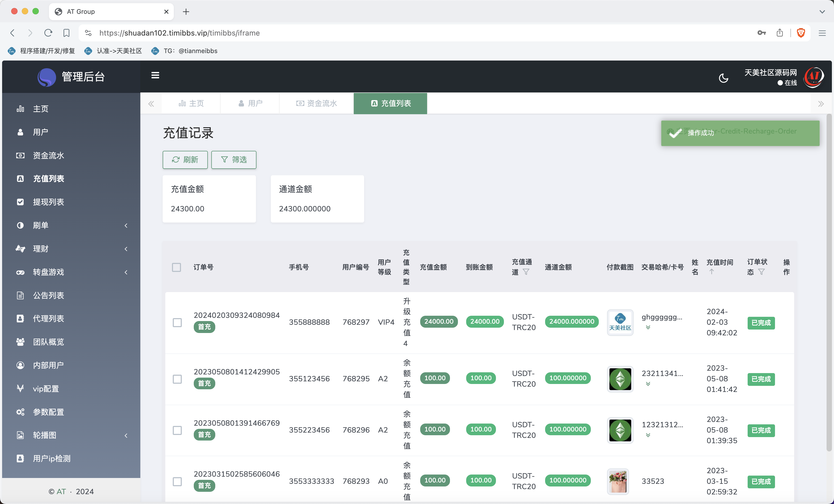This screenshot has height=504, width=834.
Task: Check the select-all checkbox in table header
Action: point(176,267)
